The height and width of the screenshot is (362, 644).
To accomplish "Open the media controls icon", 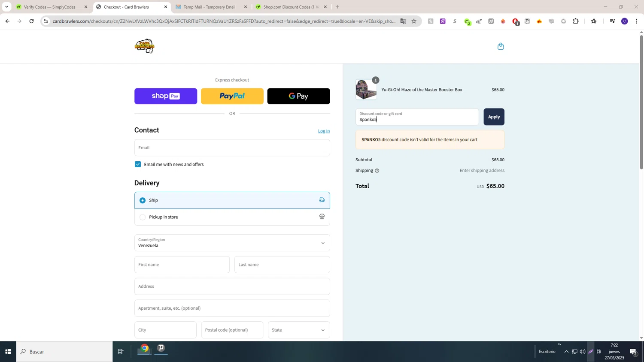I will pyautogui.click(x=612, y=21).
